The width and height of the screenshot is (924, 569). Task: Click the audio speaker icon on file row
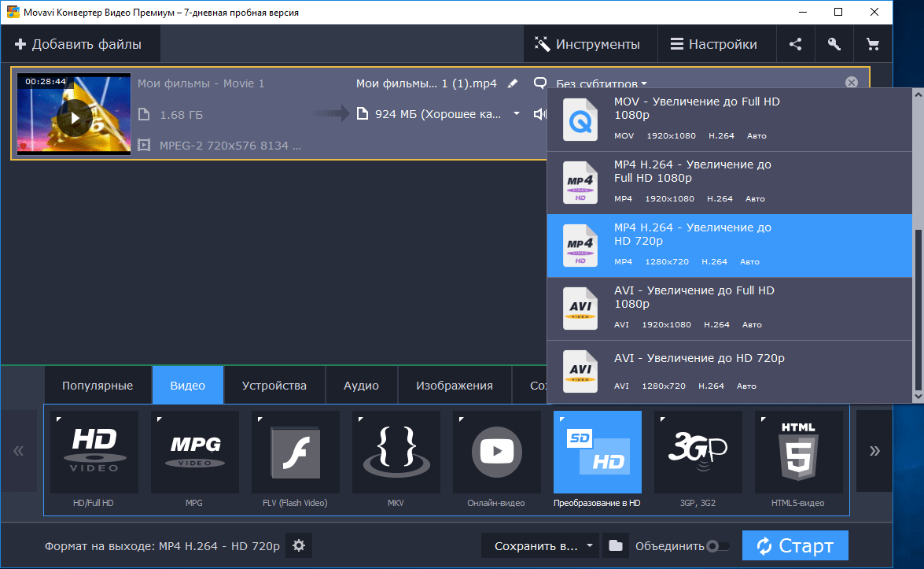click(539, 114)
